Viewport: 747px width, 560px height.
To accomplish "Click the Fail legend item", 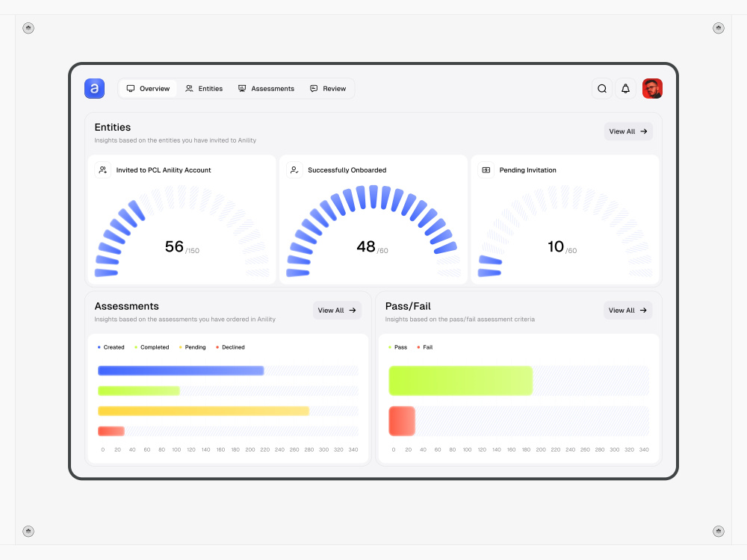I will pos(425,347).
